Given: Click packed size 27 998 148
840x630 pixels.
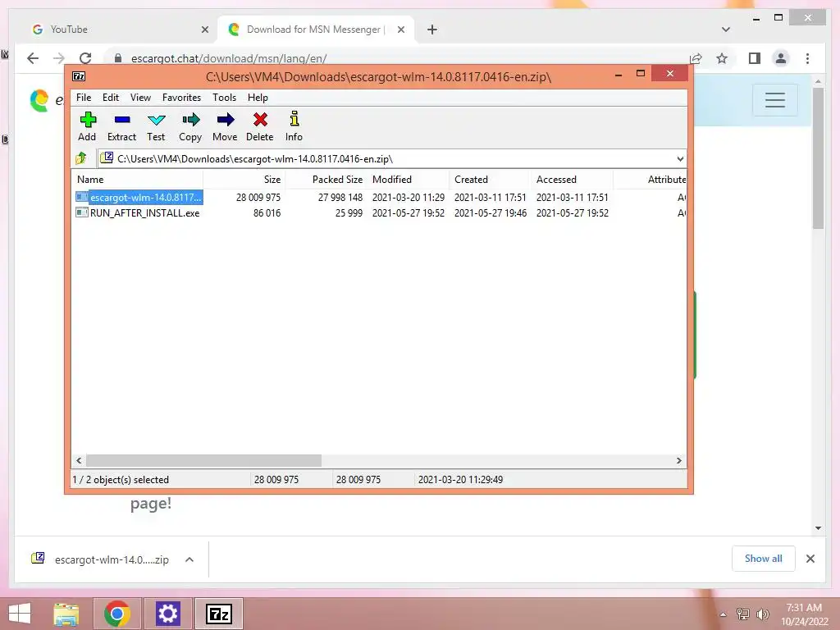Looking at the screenshot, I should (340, 197).
